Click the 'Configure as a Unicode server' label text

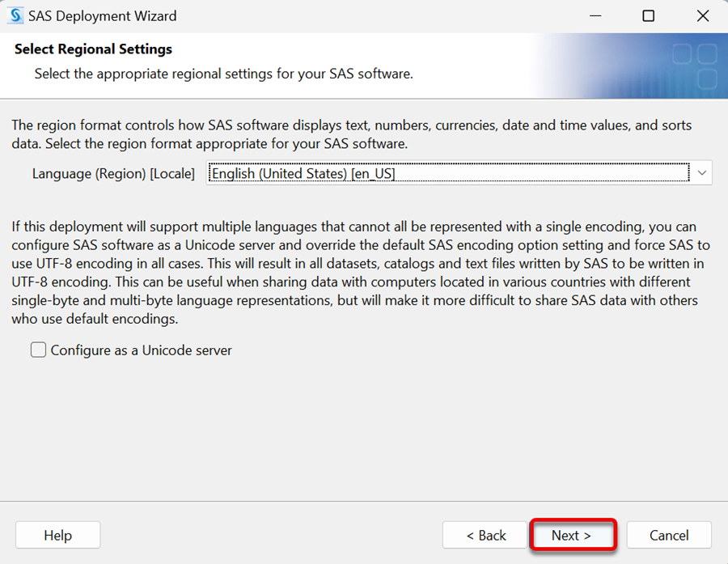pyautogui.click(x=141, y=350)
